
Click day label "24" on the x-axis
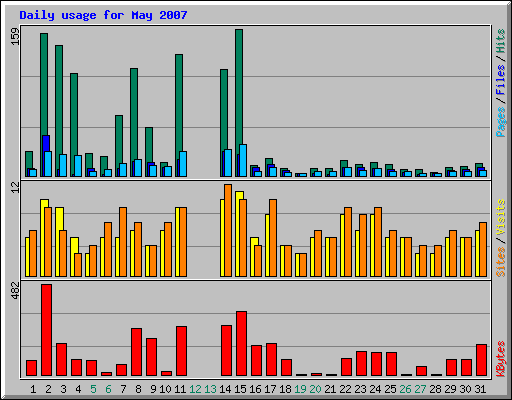click(x=375, y=389)
